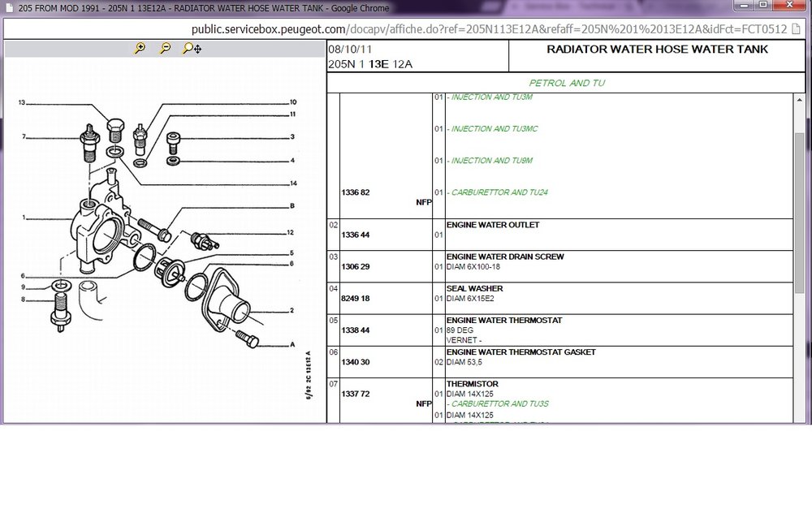
Task: Click THERMISTOR description
Action: (473, 384)
